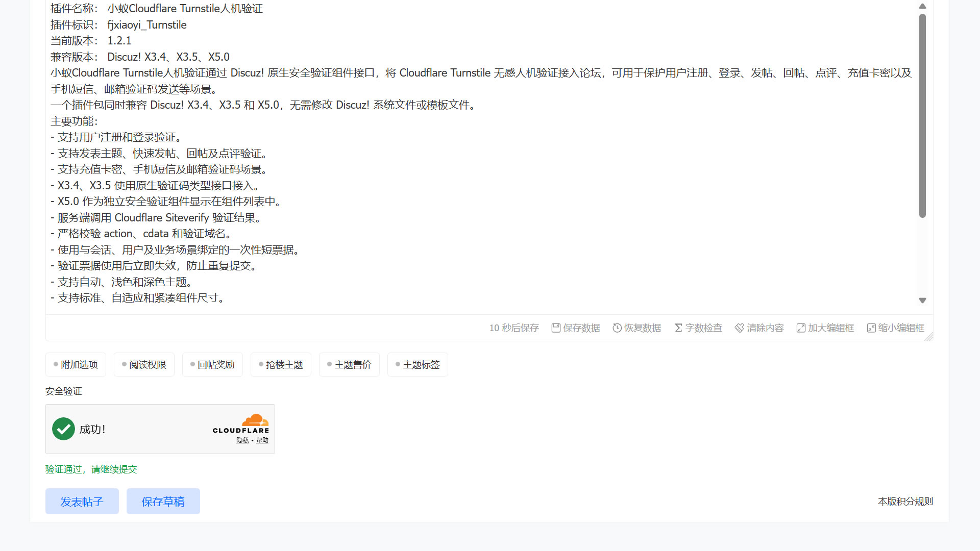Click the 恢复数据 restore icon
The width and height of the screenshot is (980, 551).
[617, 328]
